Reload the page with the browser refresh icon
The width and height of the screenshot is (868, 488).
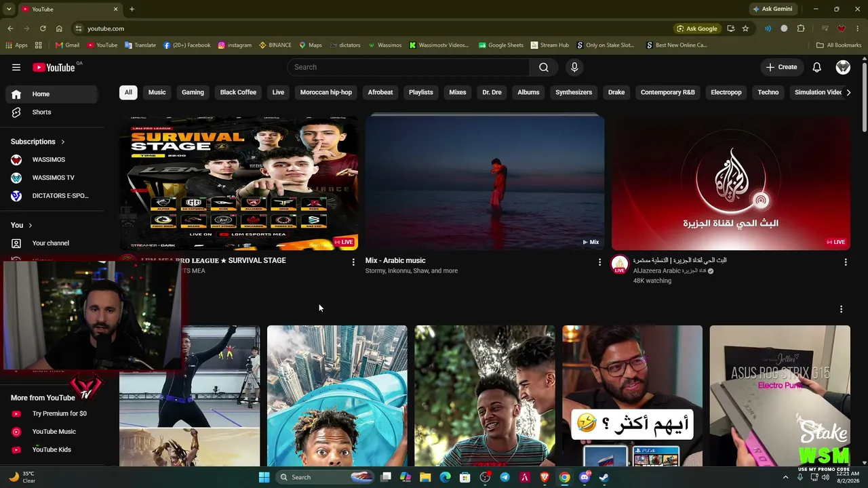point(43,28)
